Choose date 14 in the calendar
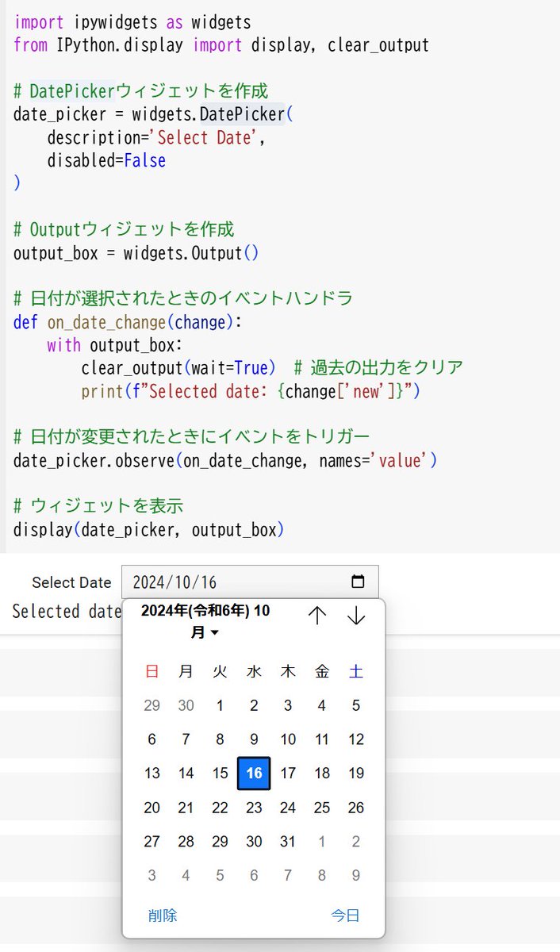 point(186,773)
